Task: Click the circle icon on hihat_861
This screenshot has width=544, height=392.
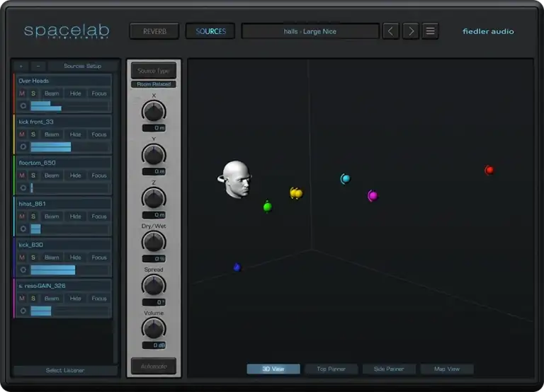Action: click(x=23, y=229)
